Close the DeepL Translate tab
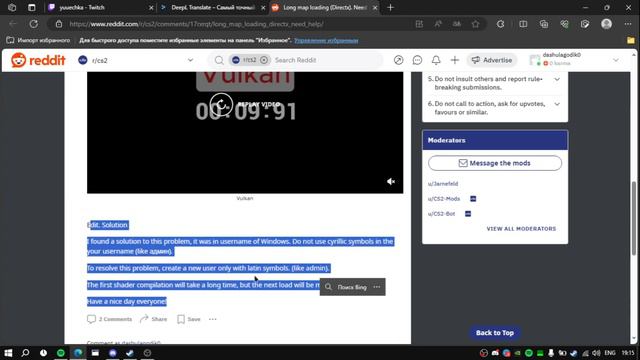640x360 pixels. 263,7
